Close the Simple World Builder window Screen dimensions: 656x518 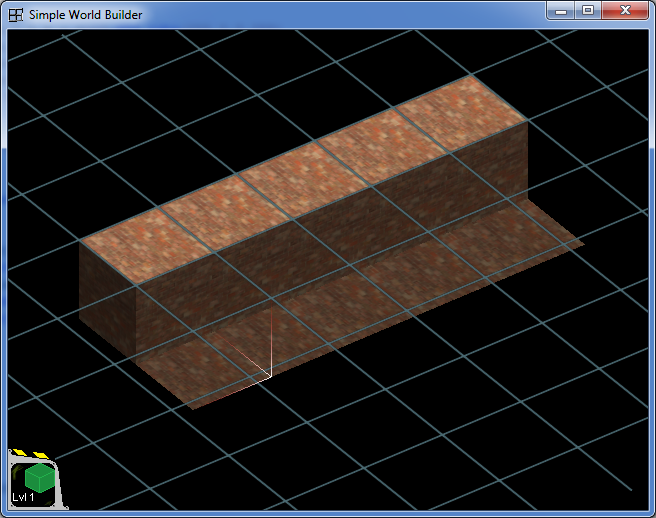coord(625,10)
